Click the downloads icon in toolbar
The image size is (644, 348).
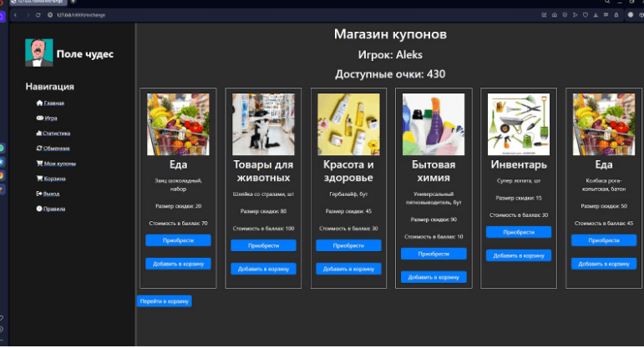tap(596, 15)
